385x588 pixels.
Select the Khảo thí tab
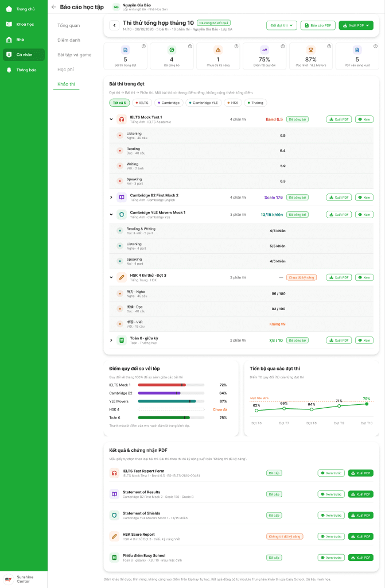pyautogui.click(x=67, y=84)
